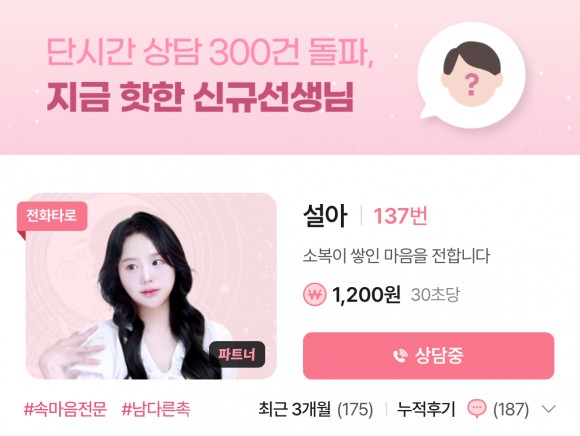
Task: Click the counselor name 설아
Action: tap(325, 216)
